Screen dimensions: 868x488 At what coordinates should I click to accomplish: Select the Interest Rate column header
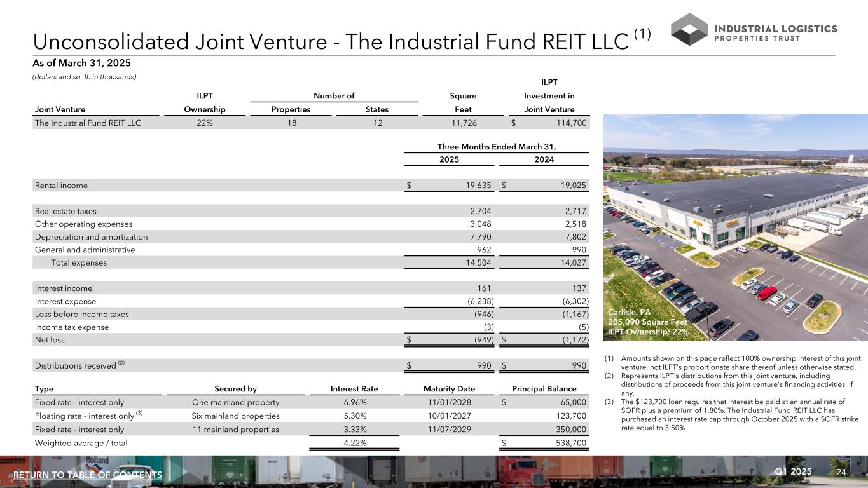354,389
